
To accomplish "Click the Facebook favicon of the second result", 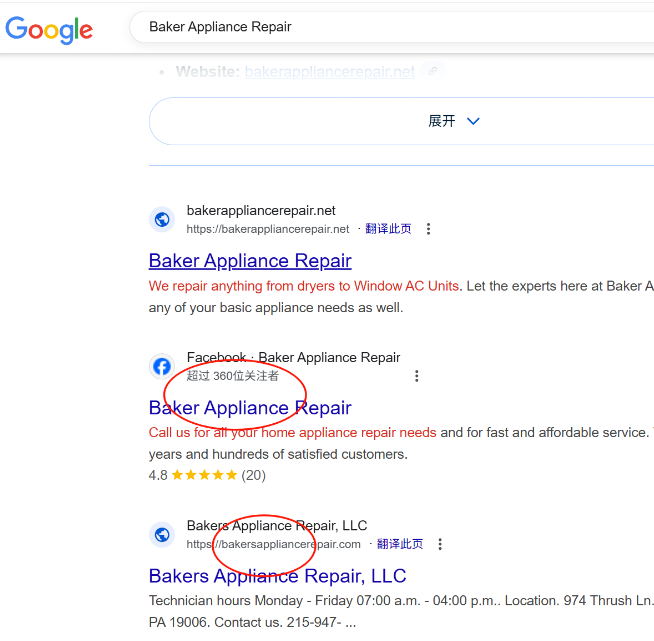I will (162, 367).
